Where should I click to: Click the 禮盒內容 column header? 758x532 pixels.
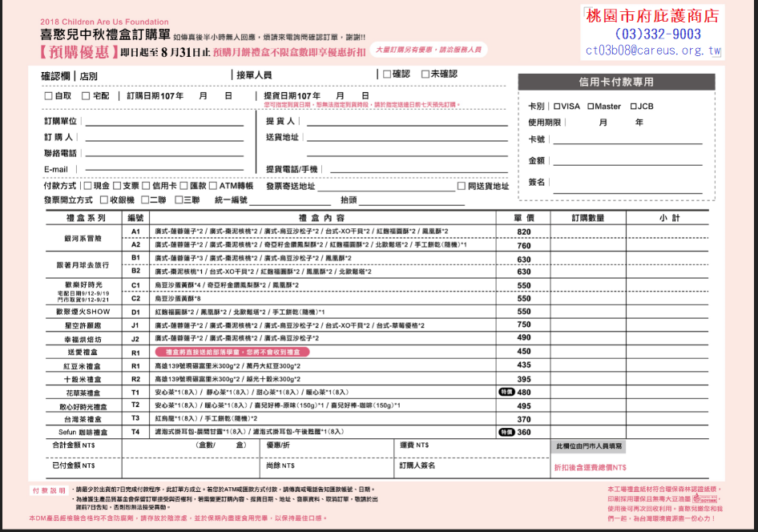[x=322, y=218]
